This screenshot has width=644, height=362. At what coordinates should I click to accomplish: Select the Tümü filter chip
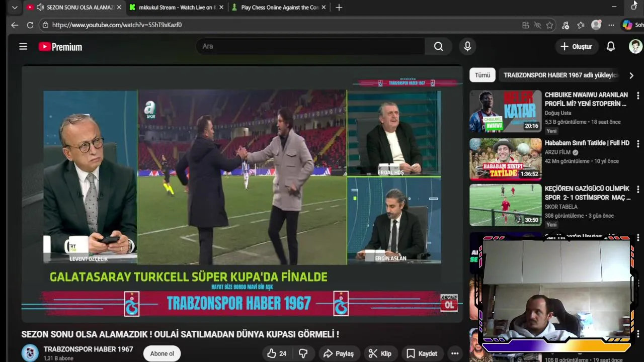(x=482, y=75)
